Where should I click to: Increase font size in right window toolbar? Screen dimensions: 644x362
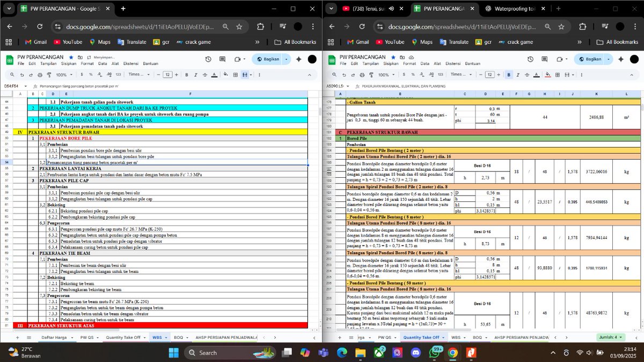coord(499,75)
